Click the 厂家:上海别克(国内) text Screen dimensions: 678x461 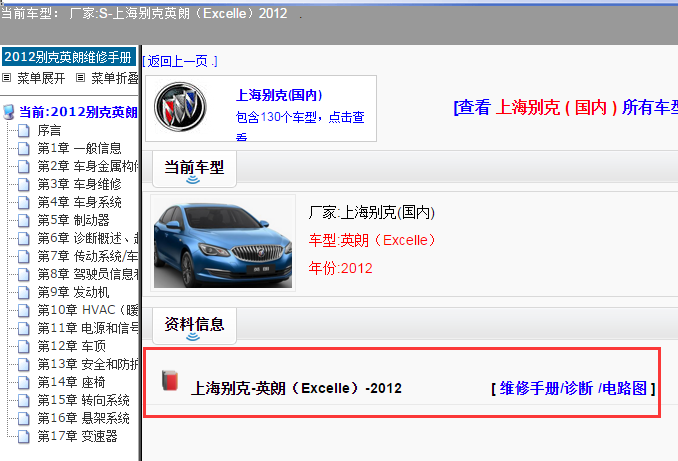372,212
